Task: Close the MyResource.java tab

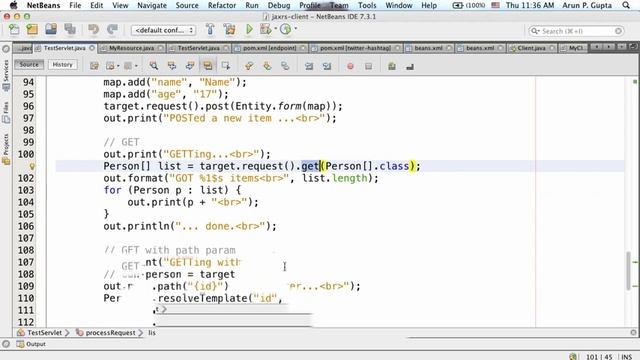Action: pyautogui.click(x=160, y=48)
